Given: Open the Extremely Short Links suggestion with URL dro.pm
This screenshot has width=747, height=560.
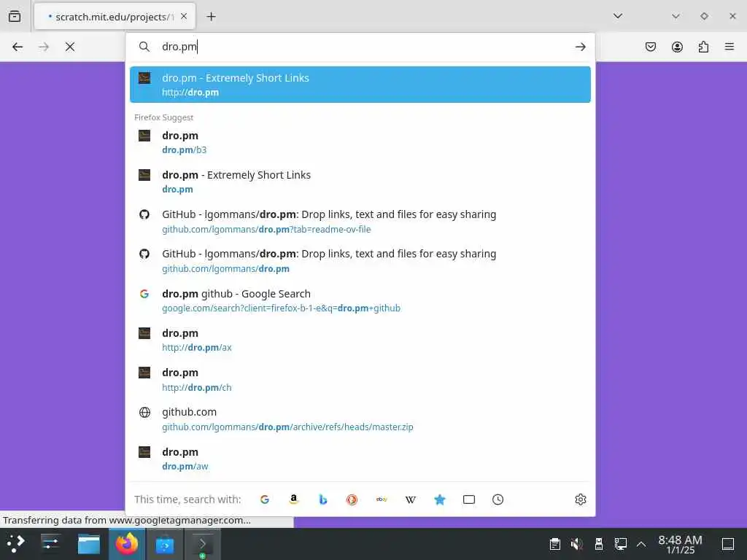Looking at the screenshot, I should point(360,182).
